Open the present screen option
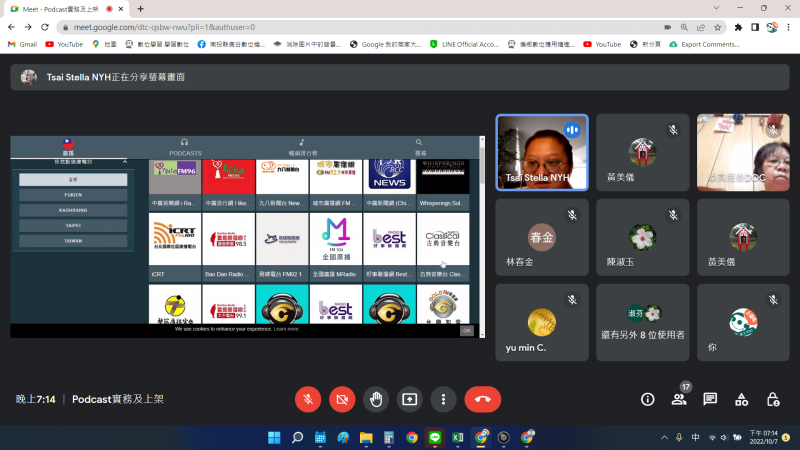This screenshot has height=450, width=800. tap(409, 399)
